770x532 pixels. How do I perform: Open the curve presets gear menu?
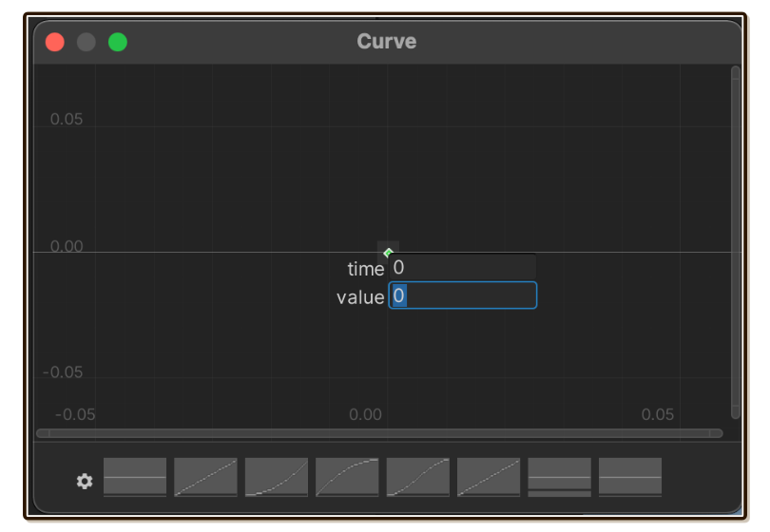pos(85,481)
